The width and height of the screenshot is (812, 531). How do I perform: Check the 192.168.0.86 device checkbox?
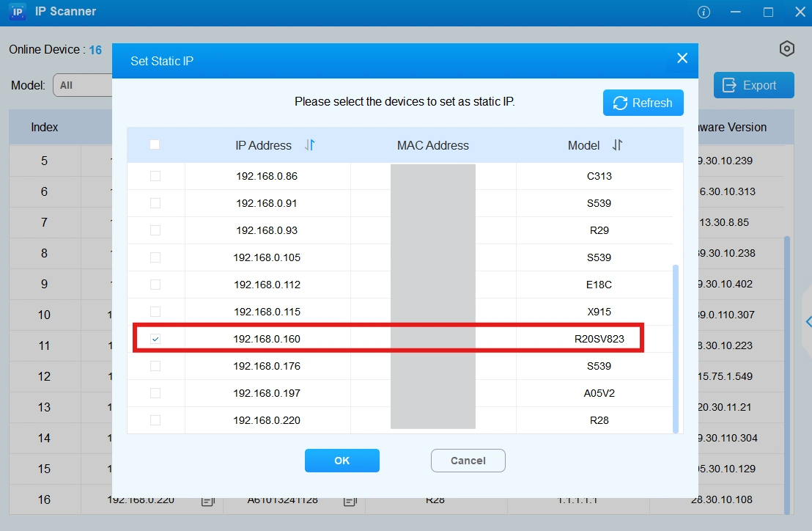pos(155,176)
